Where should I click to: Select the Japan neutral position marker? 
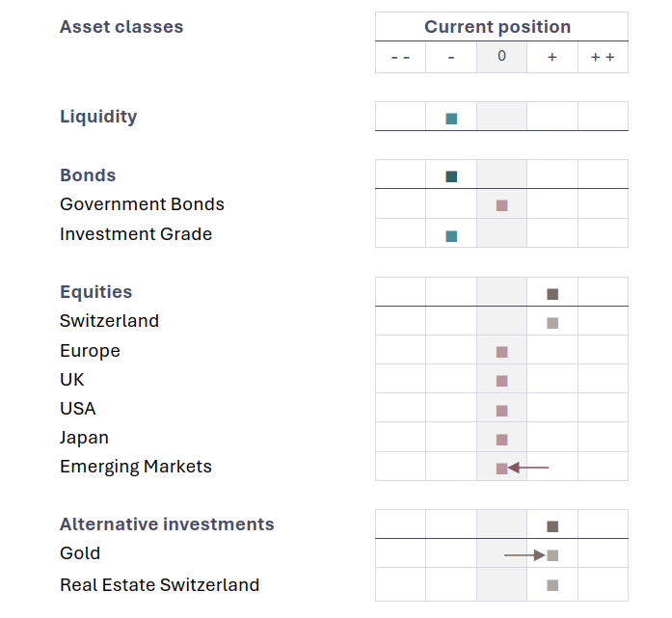[501, 440]
